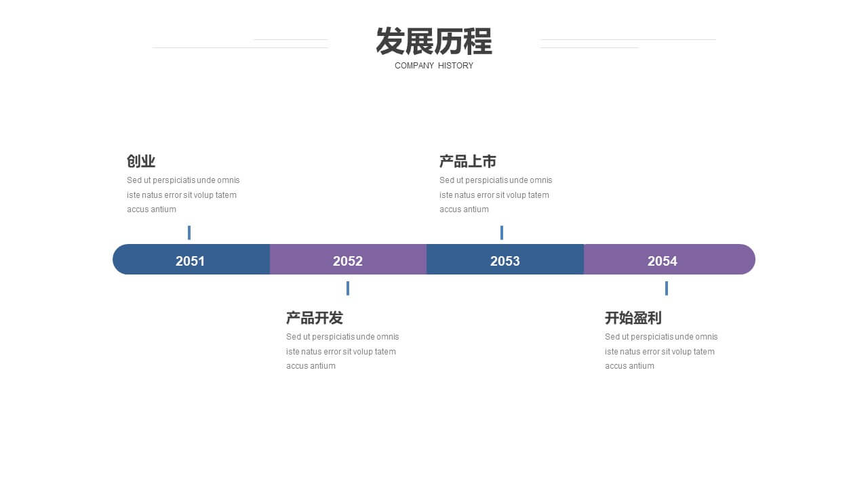Select the 开始盈利 heading

pyautogui.click(x=633, y=318)
